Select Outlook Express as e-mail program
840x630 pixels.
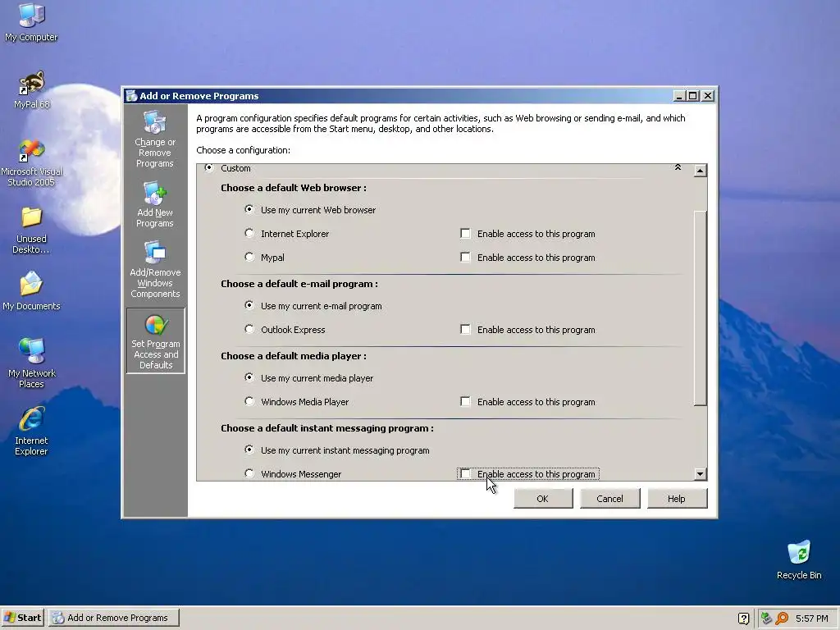coord(249,329)
